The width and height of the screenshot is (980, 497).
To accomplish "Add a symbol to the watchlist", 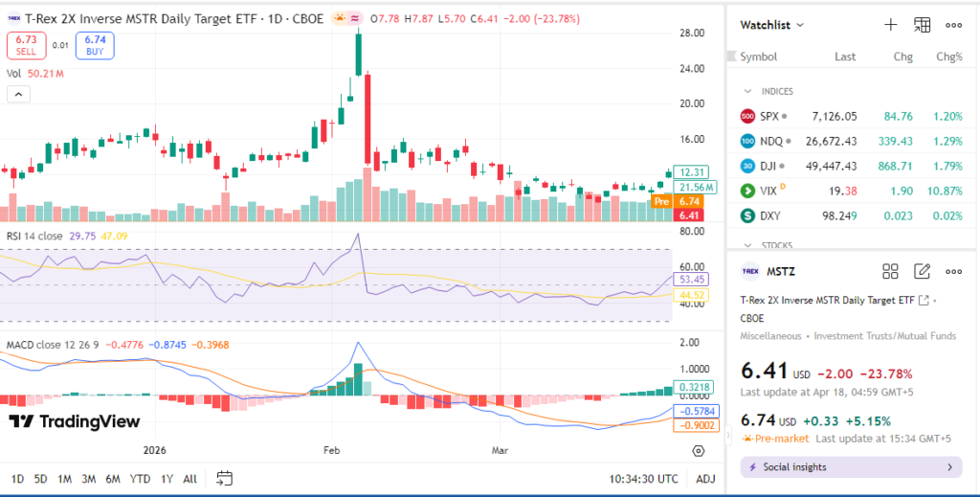I will tap(891, 25).
